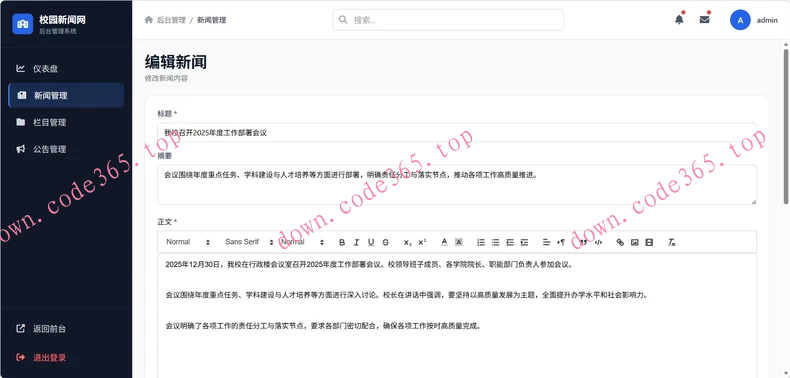Click the 修改新闻内容 subtitle text
The image size is (790, 378).
pyautogui.click(x=166, y=78)
